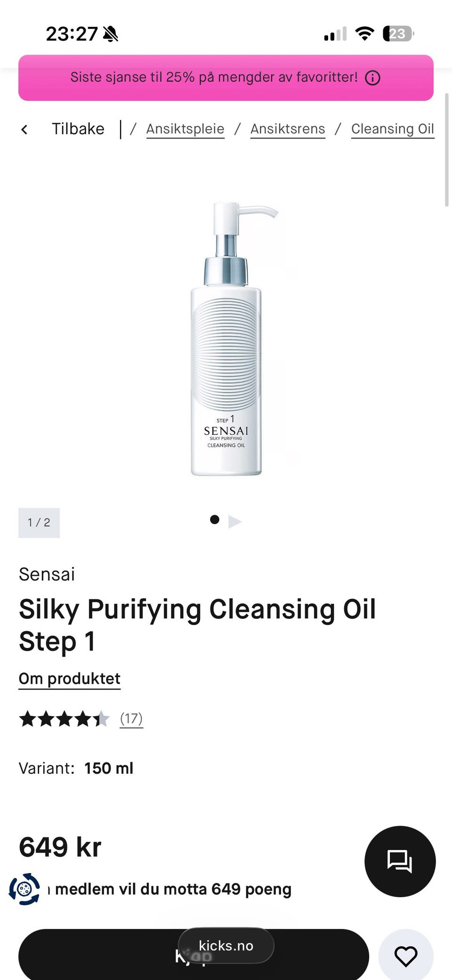This screenshot has width=452, height=980.
Task: Go back via the Tilbake button
Action: point(78,129)
